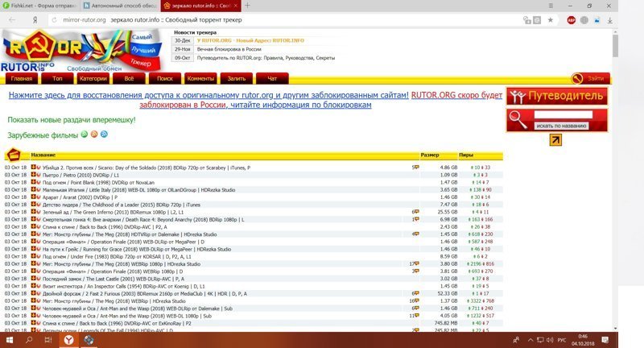644x348 pixels.
Task: Open the Категории menu item
Action: 93,78
